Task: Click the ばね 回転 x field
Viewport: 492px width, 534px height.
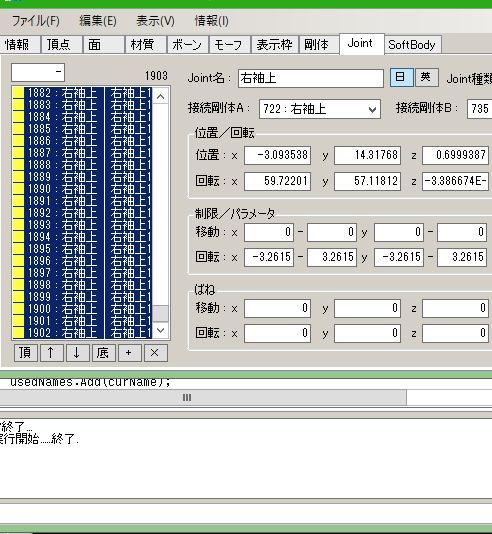Action: 277,333
